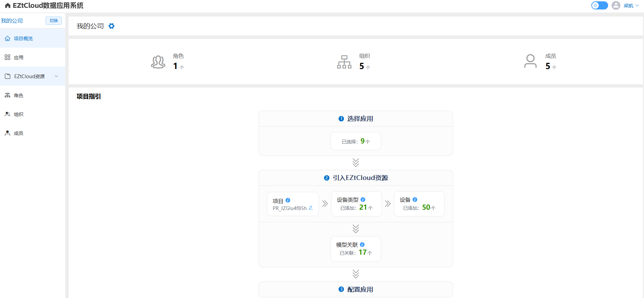Viewport: 644px width, 298px height.
Task: Click the 组织 hierarchy icon in stats
Action: [344, 62]
